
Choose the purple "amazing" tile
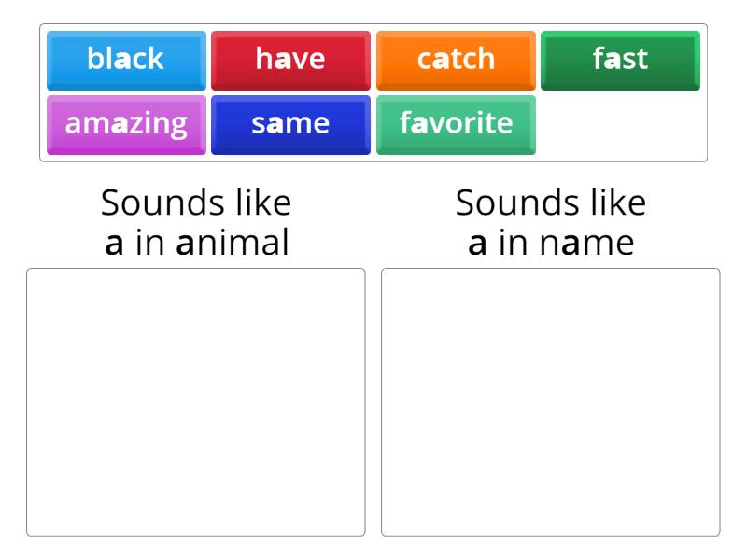(x=125, y=122)
